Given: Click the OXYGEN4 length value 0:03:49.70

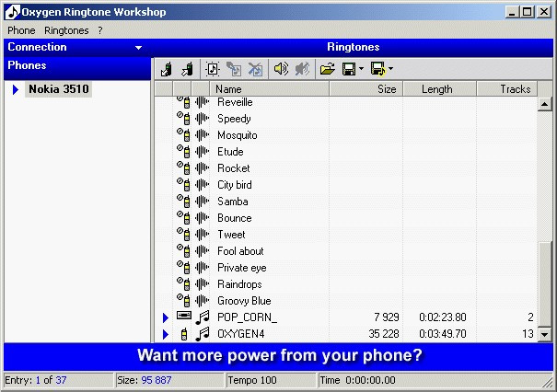Looking at the screenshot, I should click(x=443, y=334).
